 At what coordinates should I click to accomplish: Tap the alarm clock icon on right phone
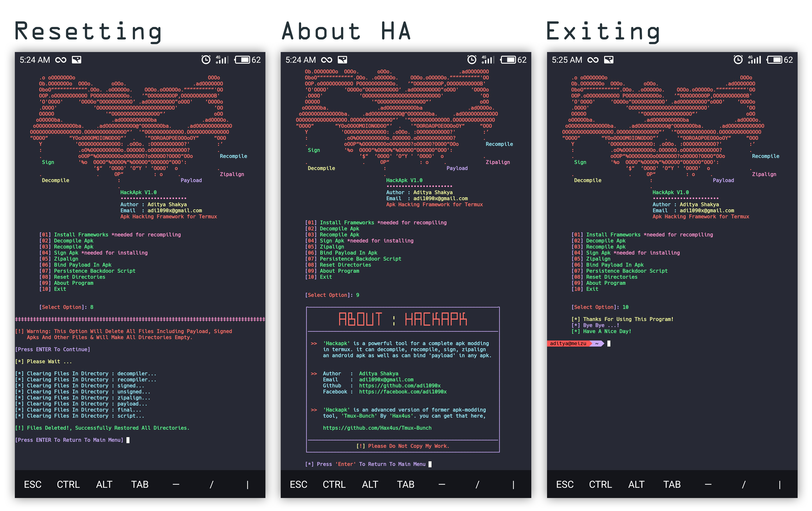[x=738, y=60]
